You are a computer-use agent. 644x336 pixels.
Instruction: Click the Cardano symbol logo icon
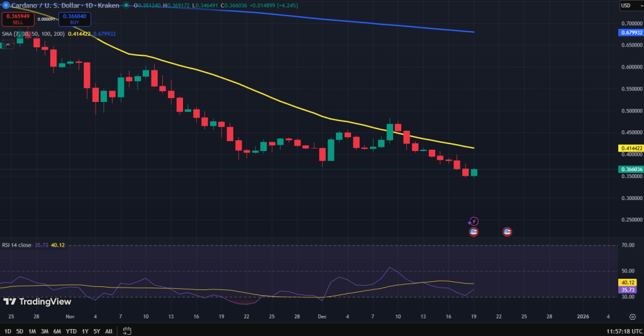pyautogui.click(x=6, y=5)
